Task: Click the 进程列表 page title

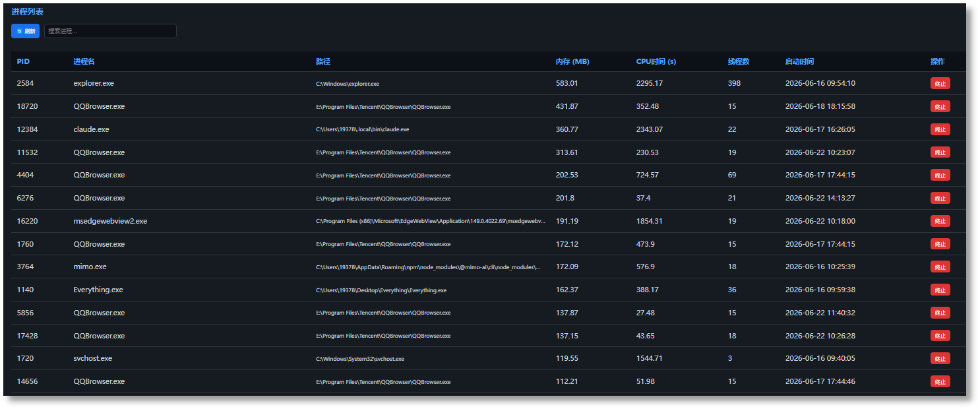Action: (28, 12)
